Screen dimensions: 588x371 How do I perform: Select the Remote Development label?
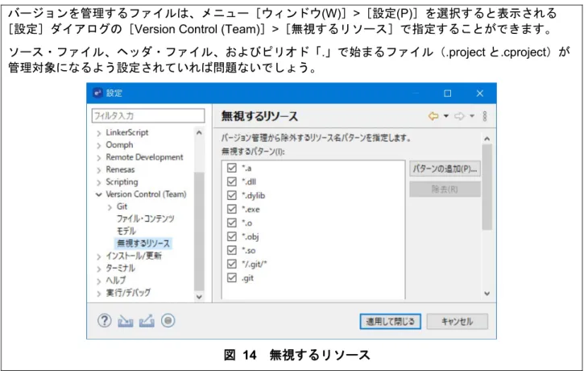pos(144,157)
